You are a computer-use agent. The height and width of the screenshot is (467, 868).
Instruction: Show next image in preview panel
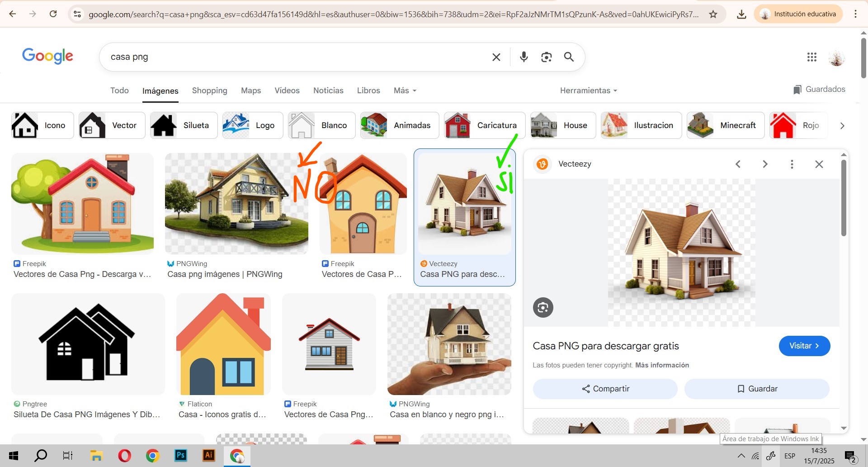[x=765, y=164]
